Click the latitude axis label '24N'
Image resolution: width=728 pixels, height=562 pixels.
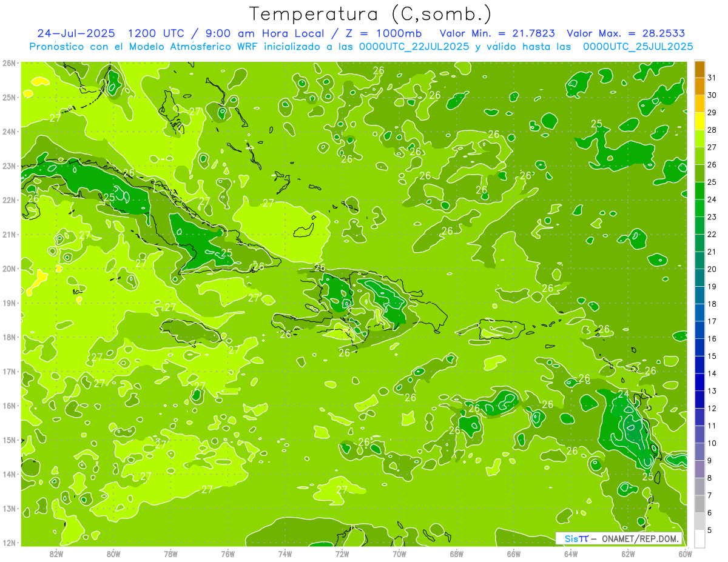(9, 132)
